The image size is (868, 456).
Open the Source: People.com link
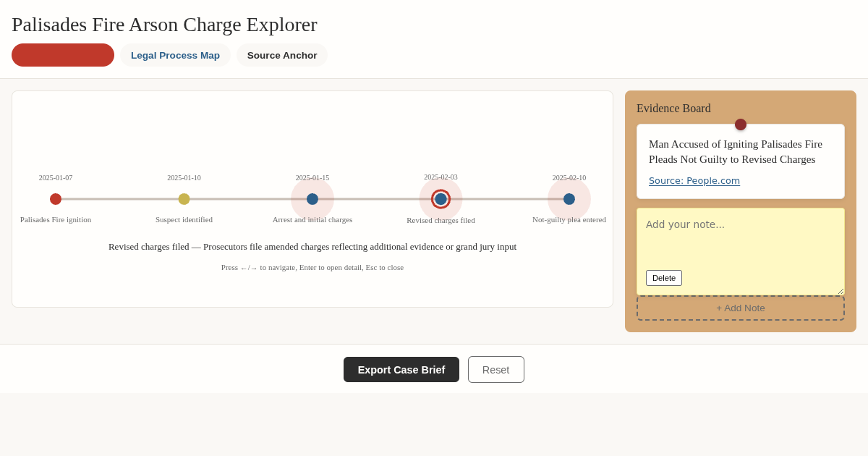[694, 181]
